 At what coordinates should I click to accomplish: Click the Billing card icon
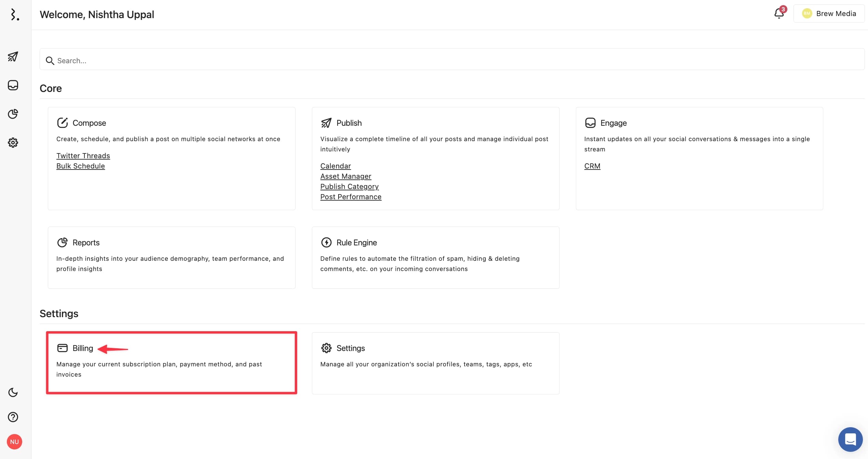click(62, 348)
